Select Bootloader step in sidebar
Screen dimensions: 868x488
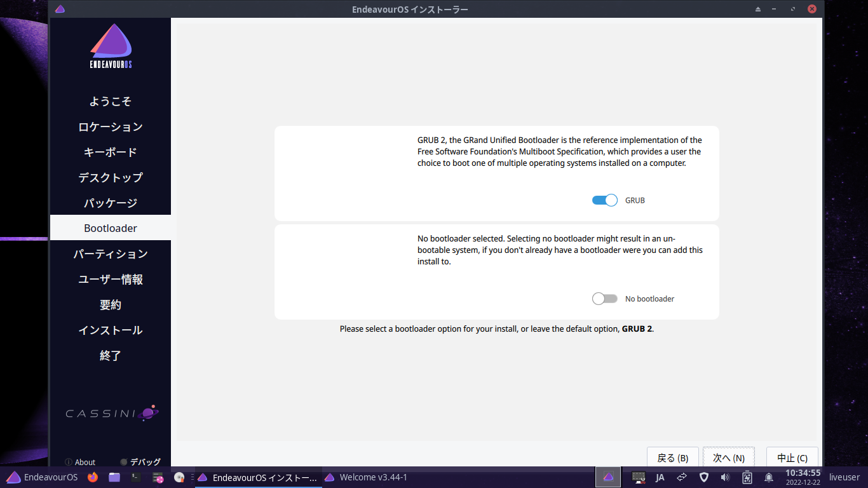111,228
